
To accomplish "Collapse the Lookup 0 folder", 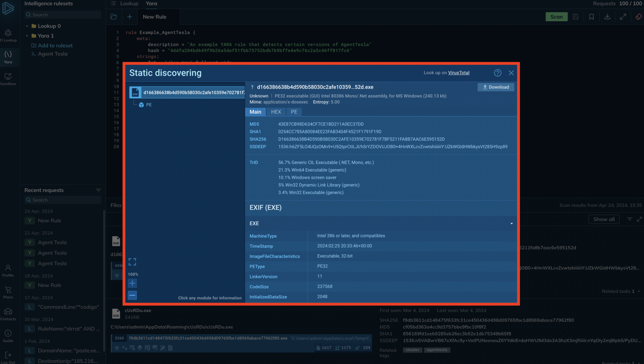I will click(27, 26).
